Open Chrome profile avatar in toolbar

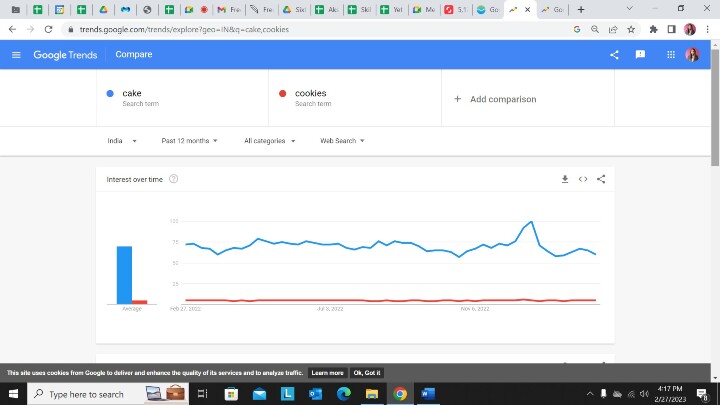pyautogui.click(x=690, y=29)
